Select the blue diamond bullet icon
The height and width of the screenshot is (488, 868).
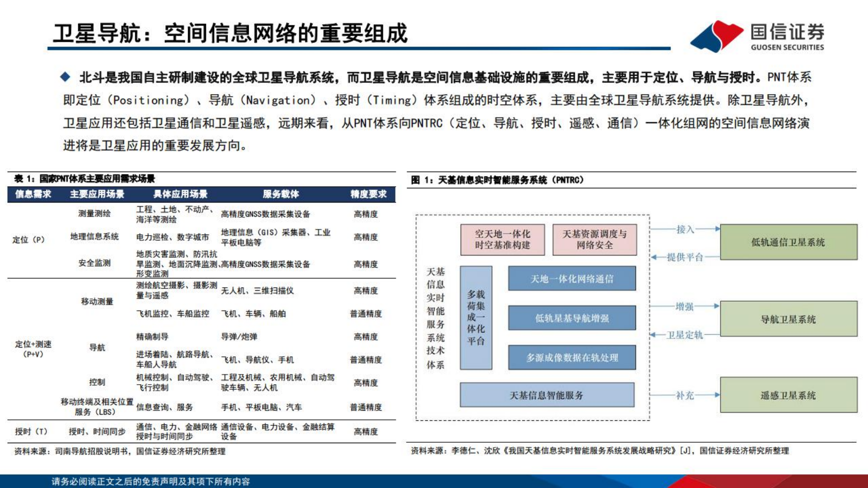coord(64,76)
